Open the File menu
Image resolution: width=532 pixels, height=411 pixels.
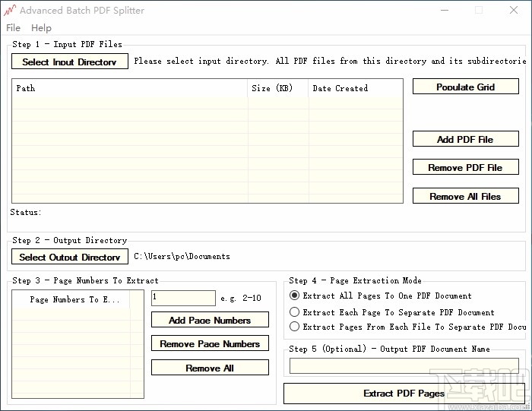click(x=13, y=28)
